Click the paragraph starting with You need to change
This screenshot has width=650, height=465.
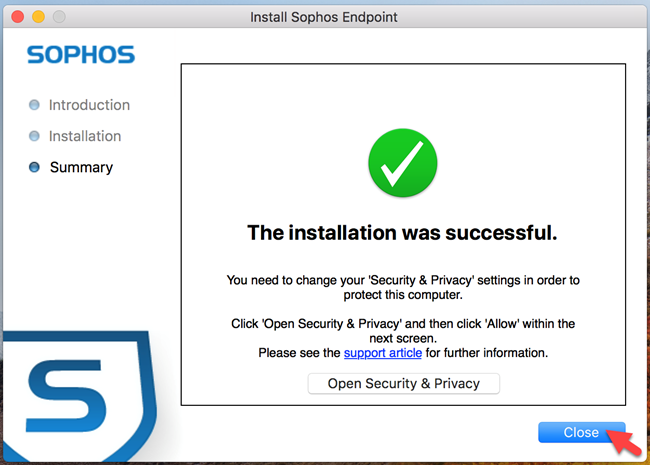click(x=402, y=288)
